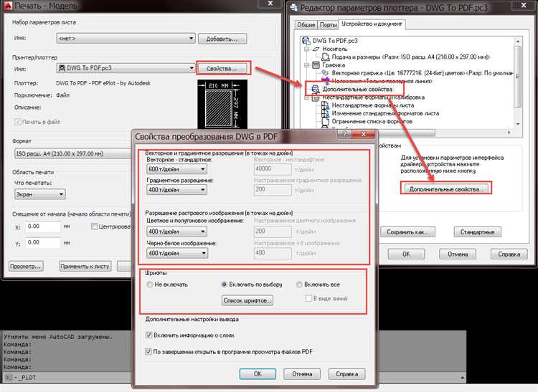The image size is (538, 392).
Task: Open the Формат ISO расш. A4 dropdown
Action: tap(73, 153)
